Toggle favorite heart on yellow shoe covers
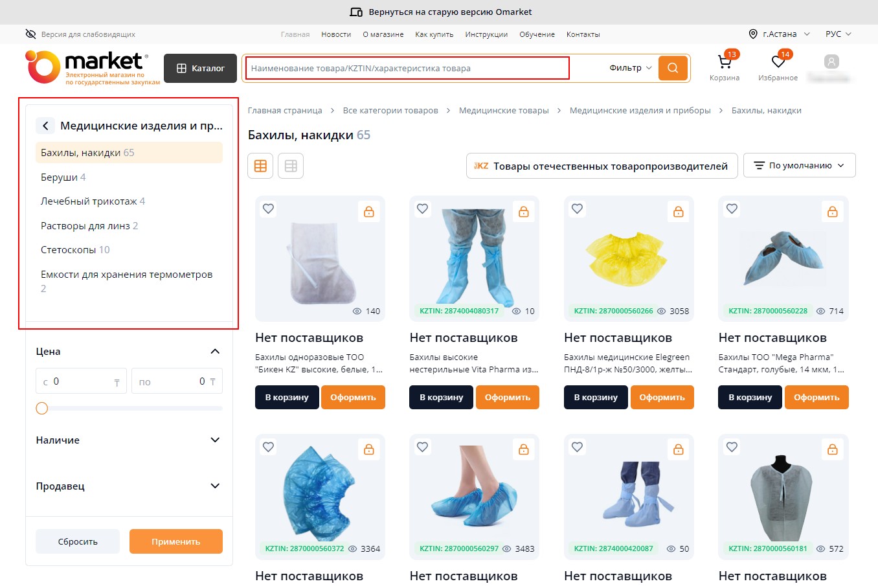Image resolution: width=878 pixels, height=588 pixels. click(x=577, y=209)
